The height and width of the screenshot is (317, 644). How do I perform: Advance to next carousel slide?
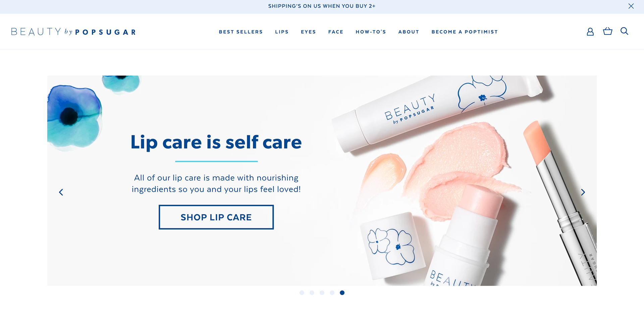pyautogui.click(x=583, y=192)
